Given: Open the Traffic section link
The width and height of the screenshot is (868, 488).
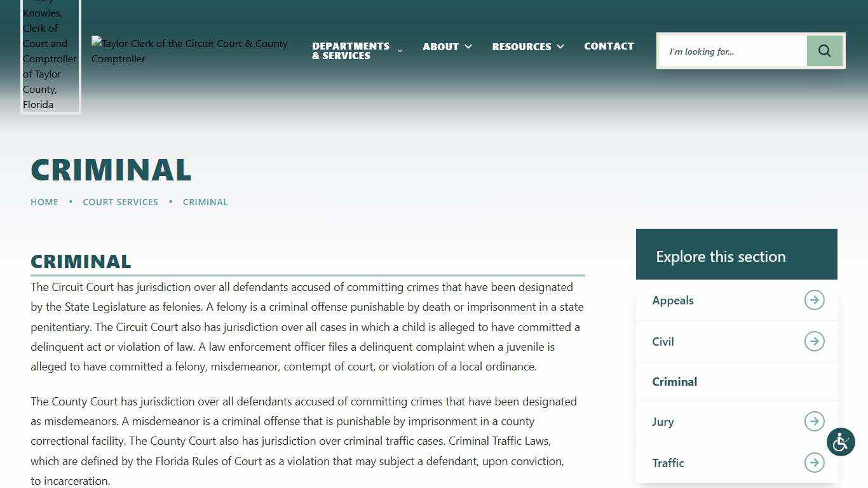Looking at the screenshot, I should [668, 463].
